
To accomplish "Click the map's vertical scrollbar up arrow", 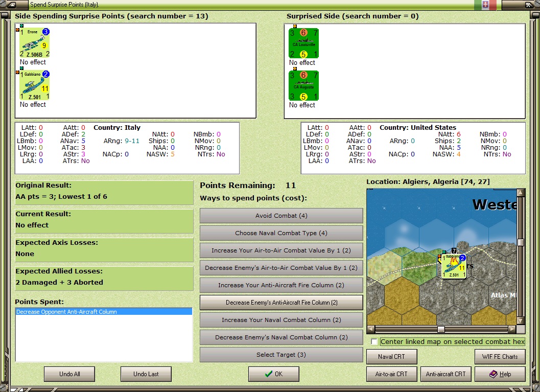I will point(521,193).
